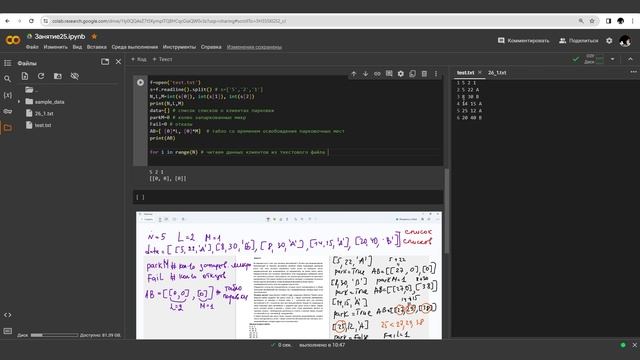Select the Files folder sidebar icon
Screen dimensions: 640x360
pyautogui.click(x=7, y=128)
